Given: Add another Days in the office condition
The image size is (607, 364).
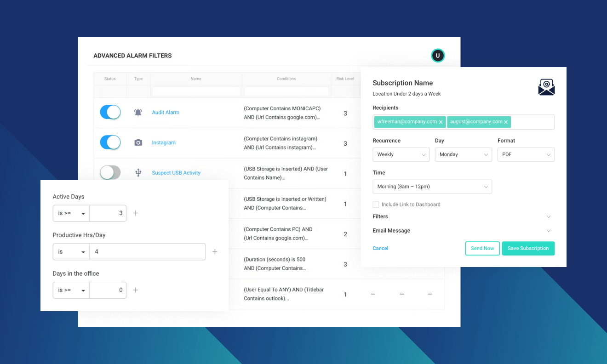Looking at the screenshot, I should point(135,290).
